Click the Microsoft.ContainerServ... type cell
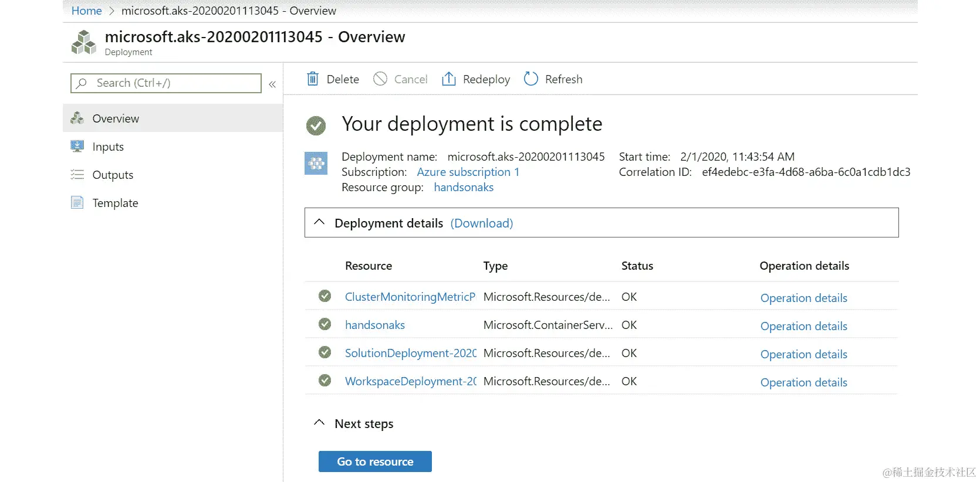Screen dimensions: 980x482 [x=548, y=325]
